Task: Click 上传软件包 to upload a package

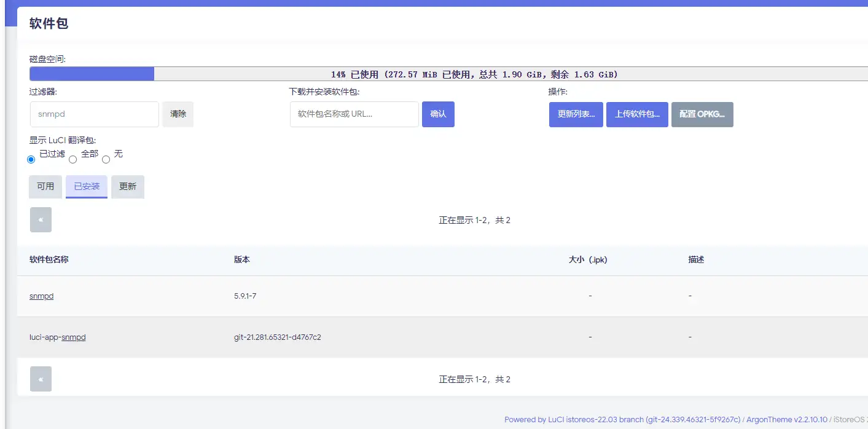Action: coord(636,114)
